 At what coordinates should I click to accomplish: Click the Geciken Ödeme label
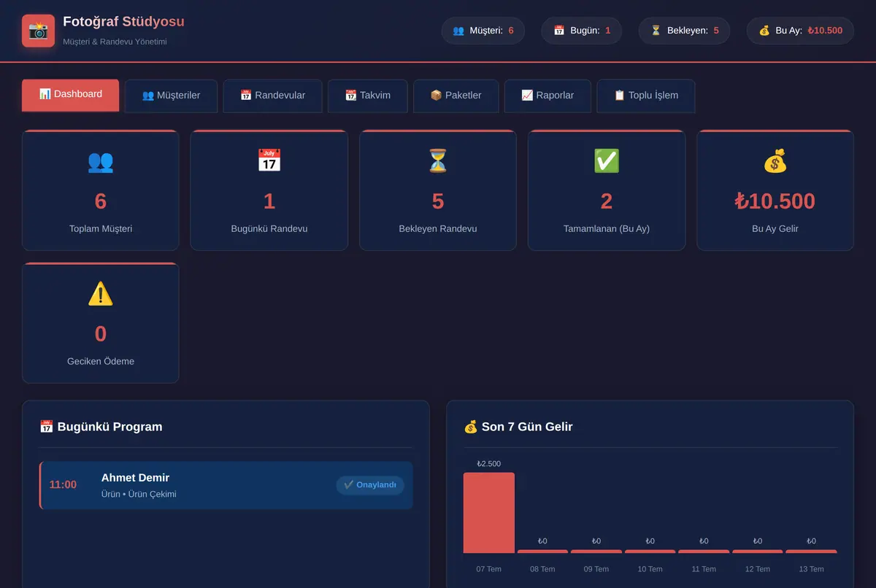(x=101, y=361)
